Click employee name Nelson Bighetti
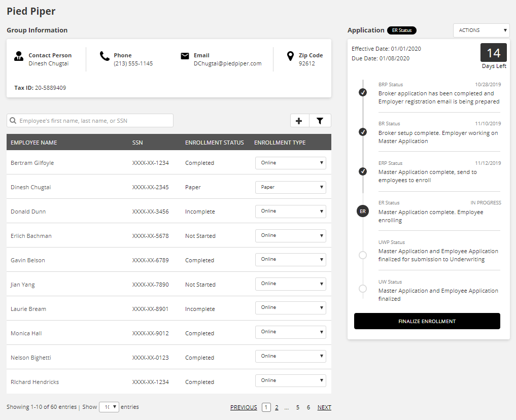Screen dimensions: 516x420 click(x=30, y=358)
